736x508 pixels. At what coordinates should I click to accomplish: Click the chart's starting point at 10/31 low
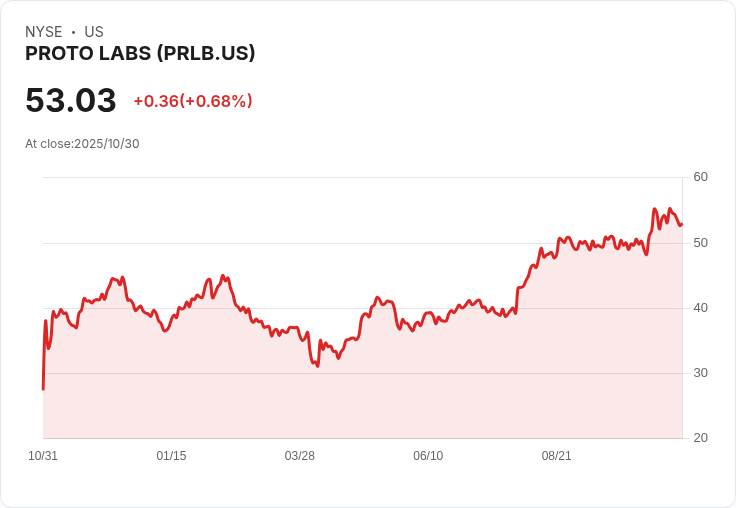pos(44,389)
